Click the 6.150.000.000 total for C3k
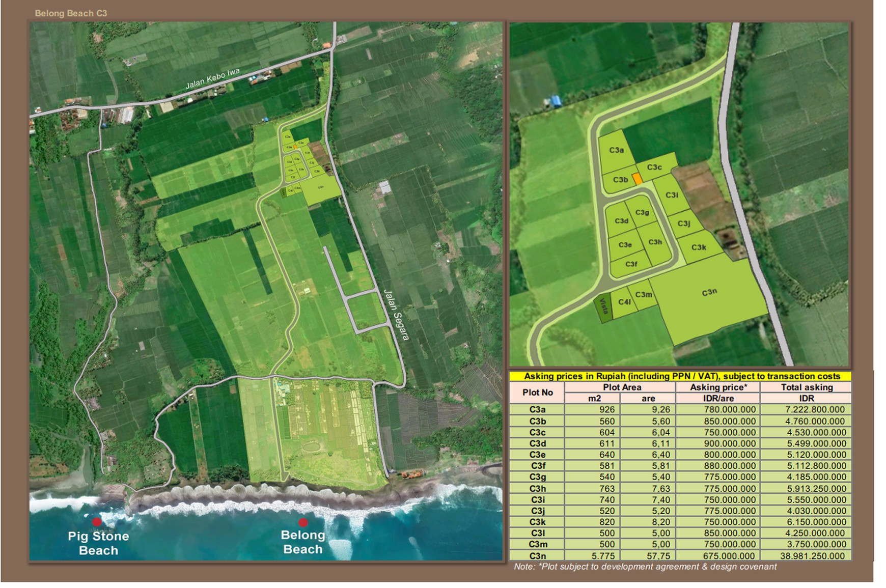The image size is (886, 588). click(x=816, y=522)
